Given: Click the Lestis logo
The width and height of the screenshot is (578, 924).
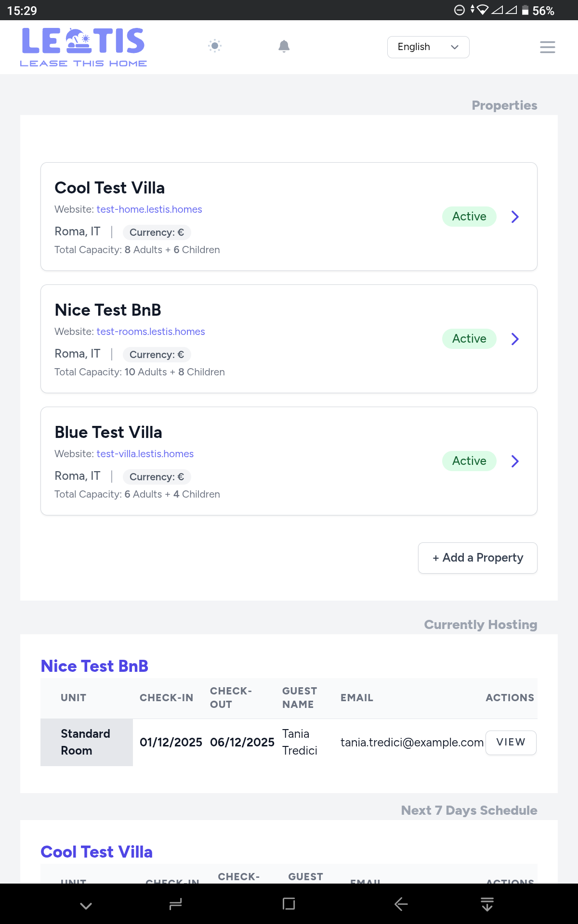Looking at the screenshot, I should [x=84, y=46].
